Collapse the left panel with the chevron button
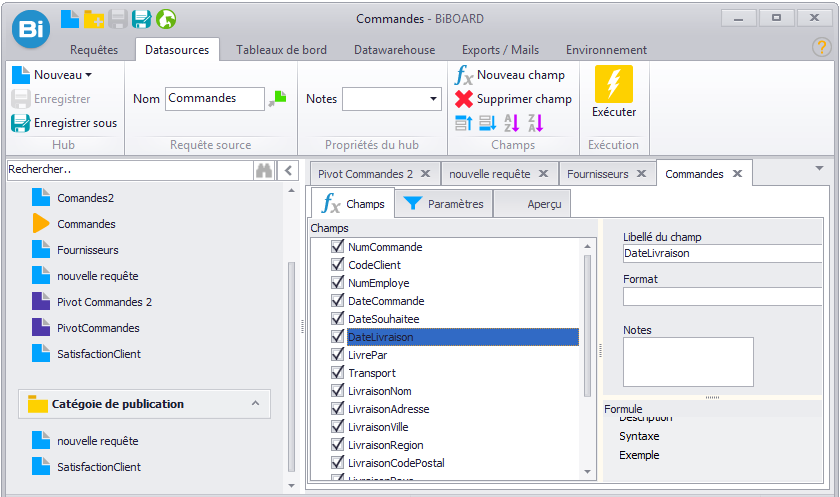This screenshot has height=497, width=840. (288, 170)
